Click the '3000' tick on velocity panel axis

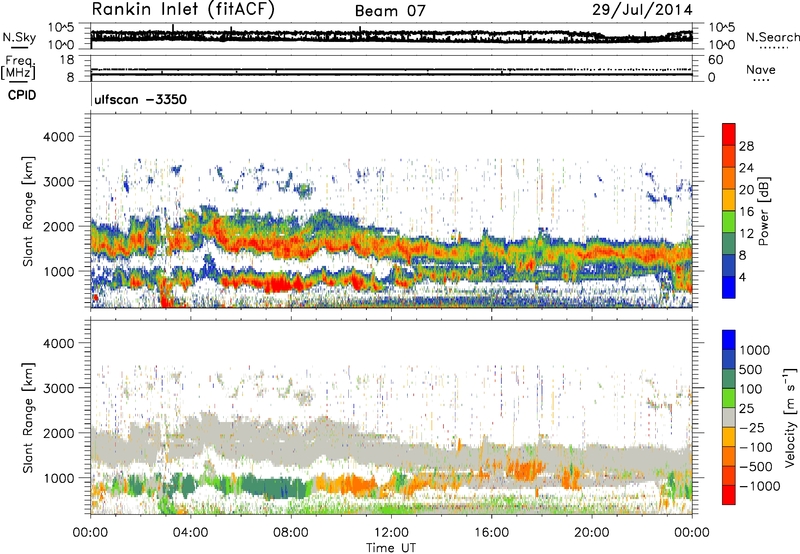point(59,388)
